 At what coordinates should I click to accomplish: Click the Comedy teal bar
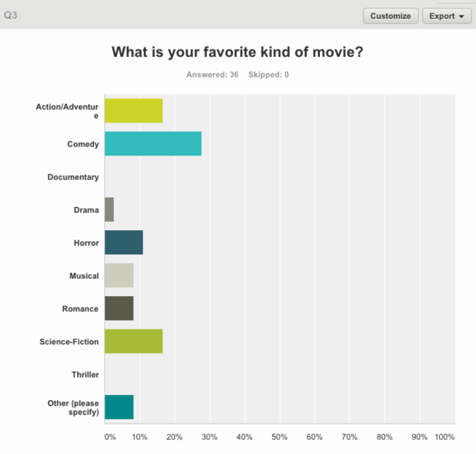(153, 144)
